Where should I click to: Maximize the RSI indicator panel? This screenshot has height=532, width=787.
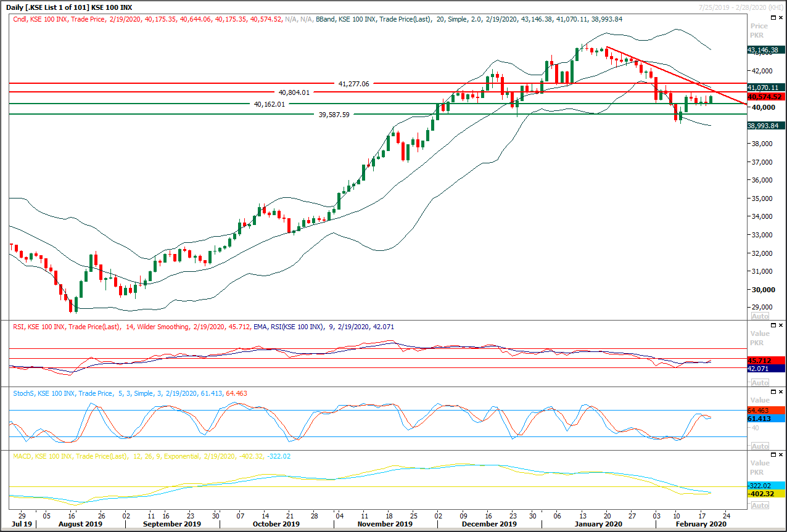(775, 325)
